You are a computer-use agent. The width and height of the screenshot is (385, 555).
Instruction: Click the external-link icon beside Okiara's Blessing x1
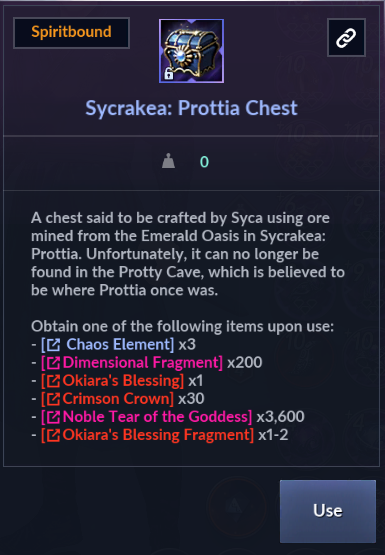tap(53, 381)
